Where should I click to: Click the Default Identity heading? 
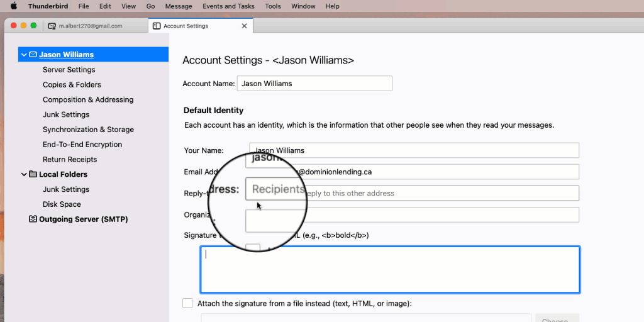[x=214, y=111]
